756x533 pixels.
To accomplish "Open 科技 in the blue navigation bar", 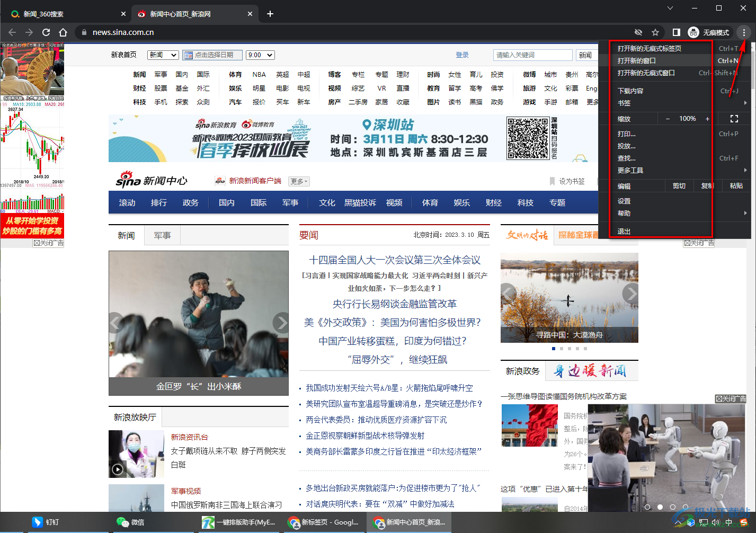I will tap(526, 202).
